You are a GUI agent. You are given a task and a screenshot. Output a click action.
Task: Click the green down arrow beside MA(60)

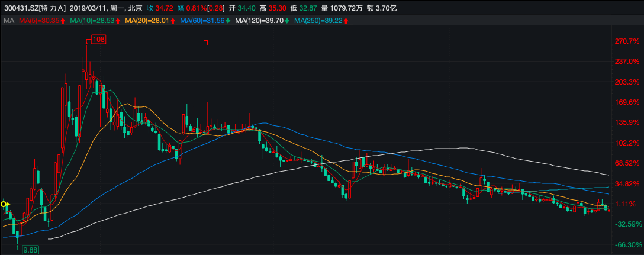click(227, 21)
